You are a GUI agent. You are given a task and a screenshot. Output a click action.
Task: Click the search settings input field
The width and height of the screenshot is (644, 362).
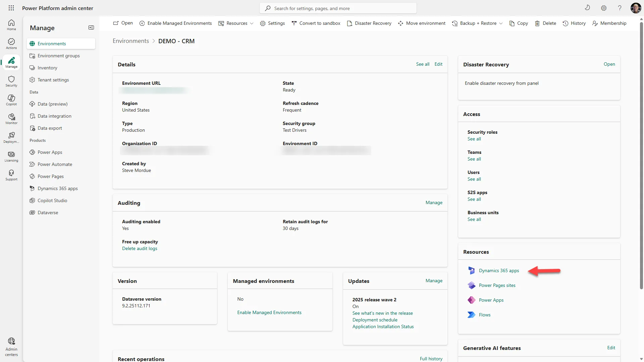[x=338, y=8]
